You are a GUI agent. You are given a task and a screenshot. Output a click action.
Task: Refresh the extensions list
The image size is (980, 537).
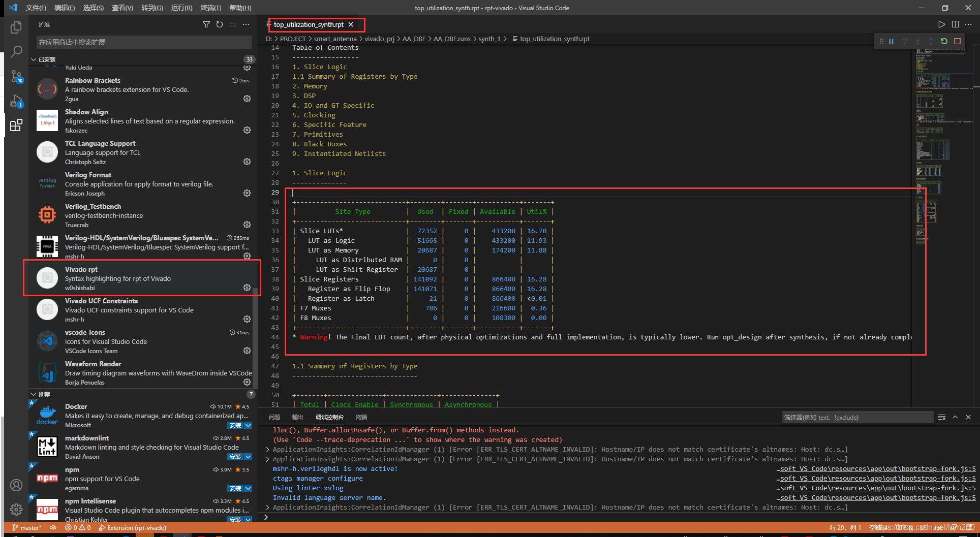pos(220,24)
